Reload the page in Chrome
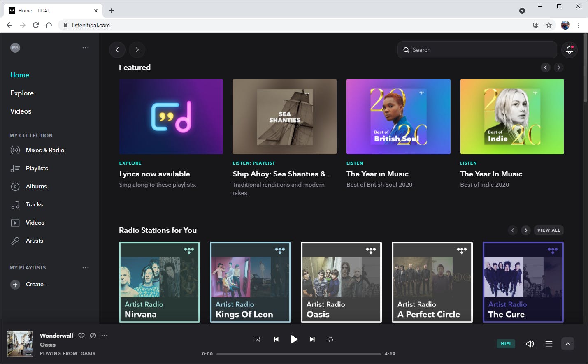This screenshot has width=588, height=364. pos(36,25)
